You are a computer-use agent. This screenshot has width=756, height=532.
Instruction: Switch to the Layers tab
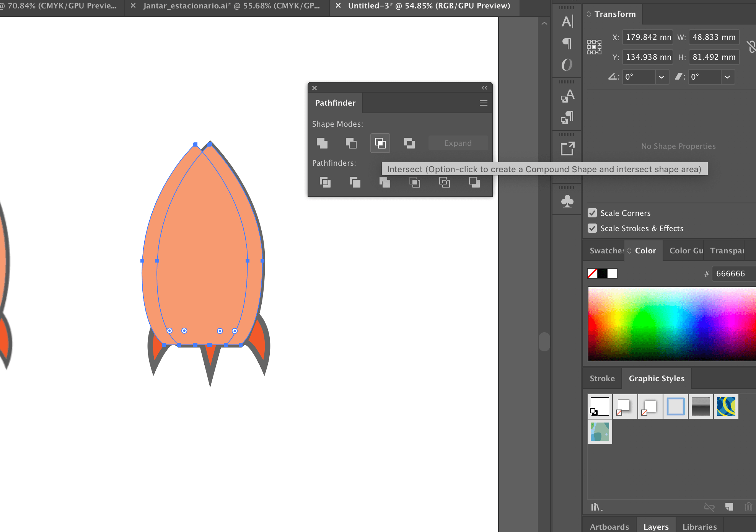click(x=656, y=527)
